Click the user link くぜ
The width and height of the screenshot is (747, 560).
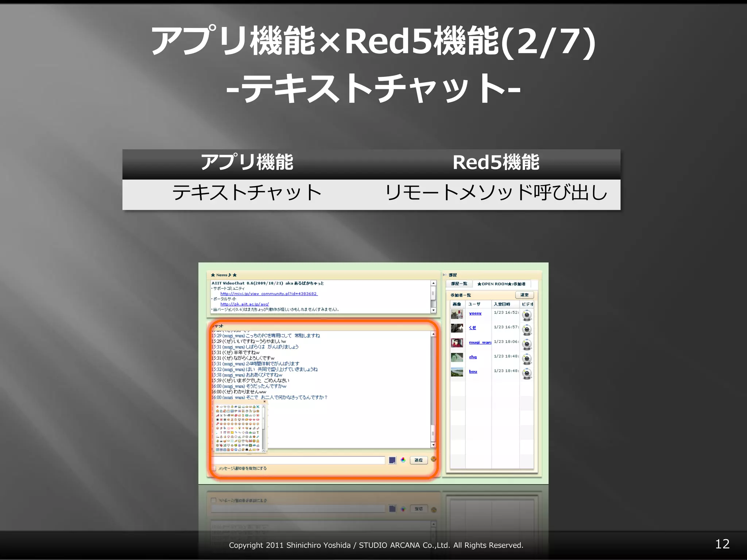pos(472,328)
